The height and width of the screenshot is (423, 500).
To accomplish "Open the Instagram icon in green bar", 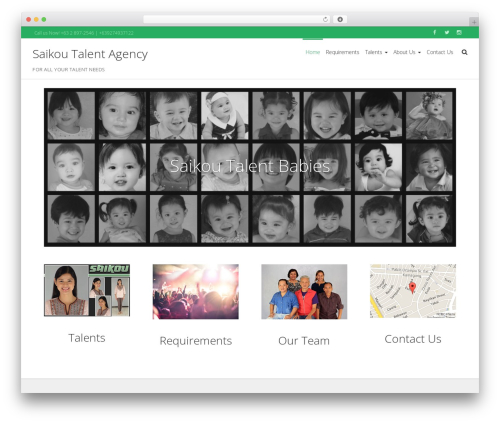I will [x=459, y=32].
